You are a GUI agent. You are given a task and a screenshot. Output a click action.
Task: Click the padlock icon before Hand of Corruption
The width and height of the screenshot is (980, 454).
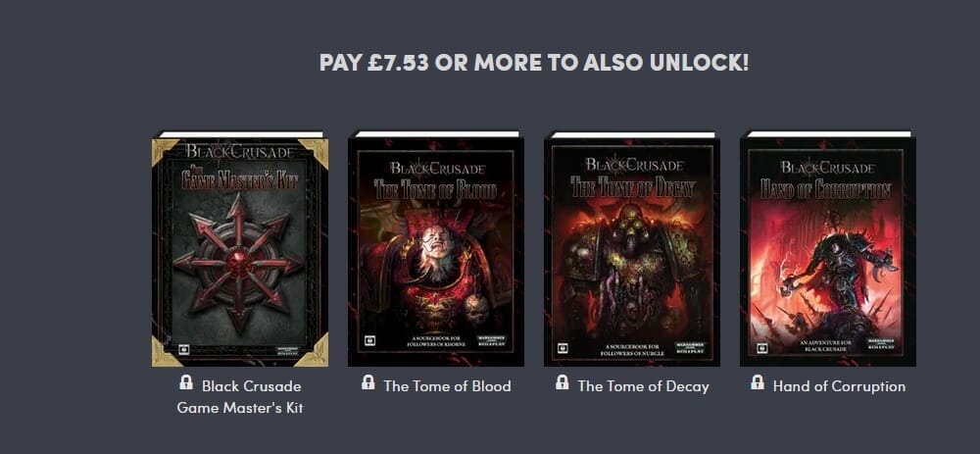click(x=758, y=382)
